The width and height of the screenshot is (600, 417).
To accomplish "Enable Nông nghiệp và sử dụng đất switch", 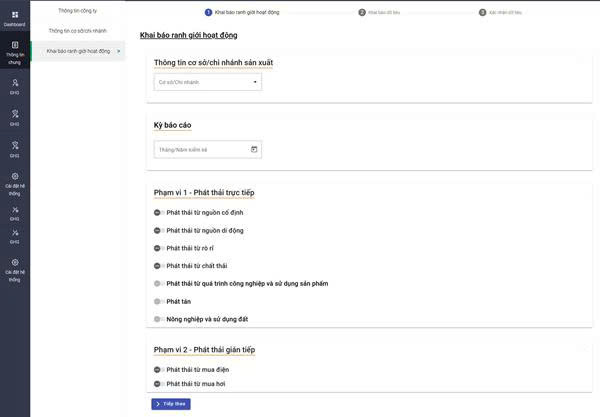I will click(158, 319).
